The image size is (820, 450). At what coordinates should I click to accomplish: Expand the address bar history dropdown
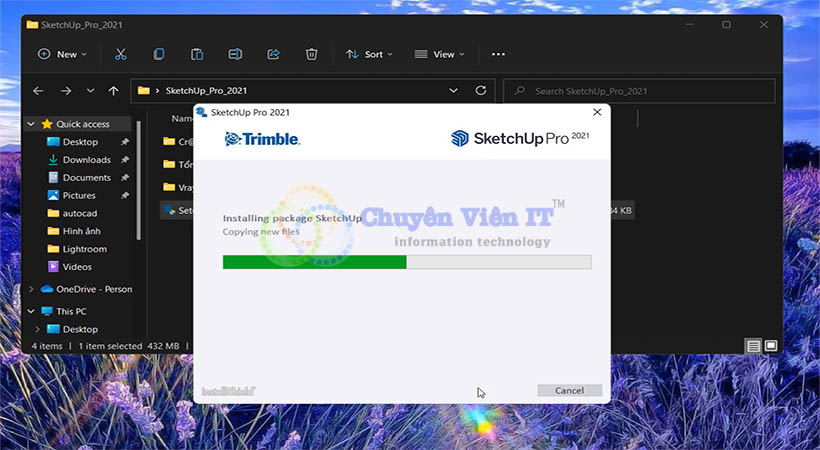coord(453,91)
